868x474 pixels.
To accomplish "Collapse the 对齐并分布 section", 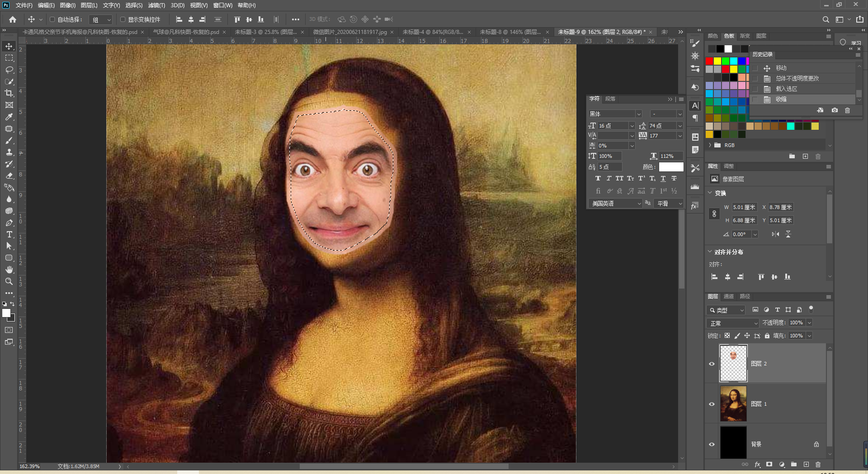I will (x=710, y=252).
